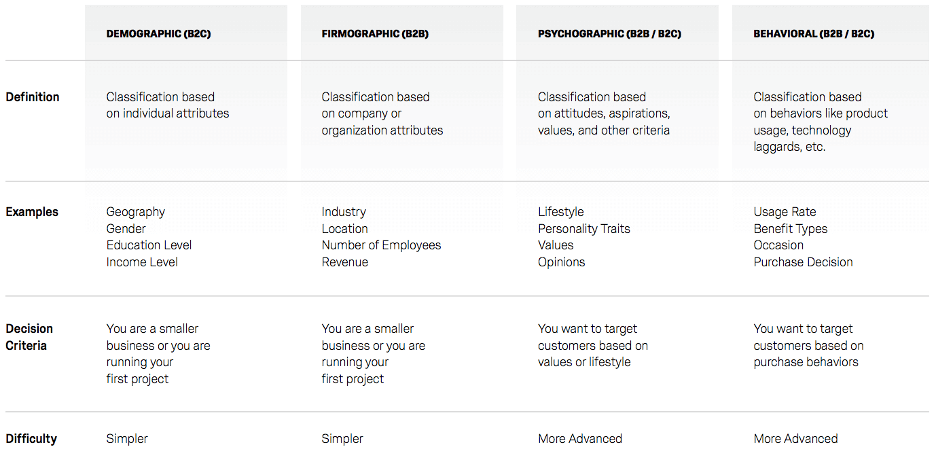Select the FIRMOGRAPHIC (B2B) column header
Viewport: 936px width, 464px height.
tap(375, 34)
